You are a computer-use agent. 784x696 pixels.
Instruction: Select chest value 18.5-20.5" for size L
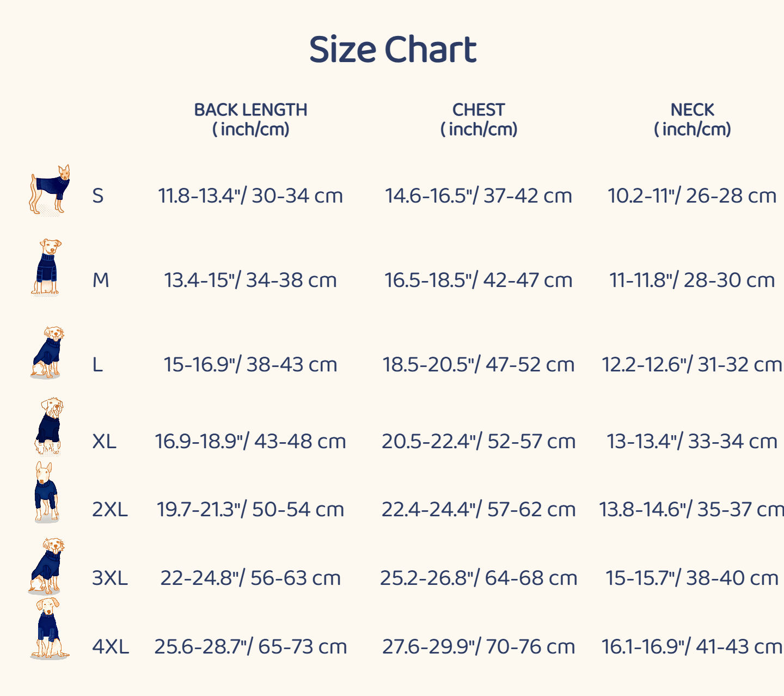(x=478, y=364)
